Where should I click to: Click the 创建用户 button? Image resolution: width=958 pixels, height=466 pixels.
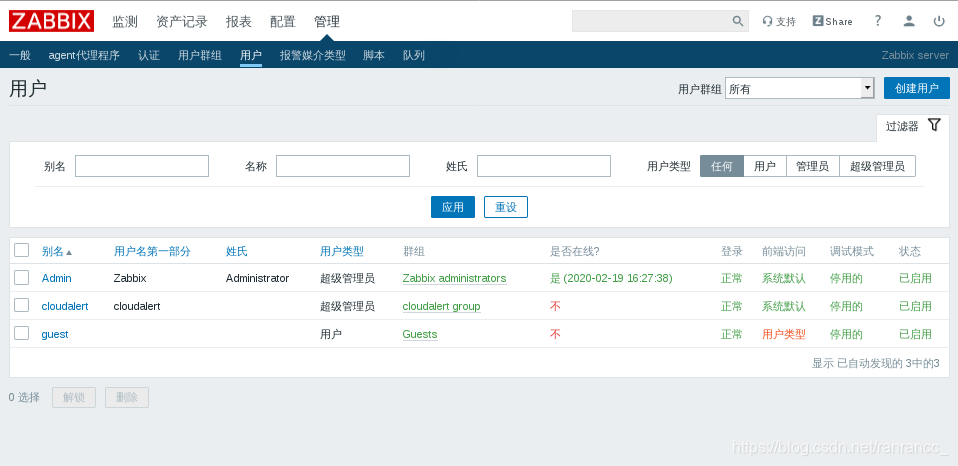point(916,88)
